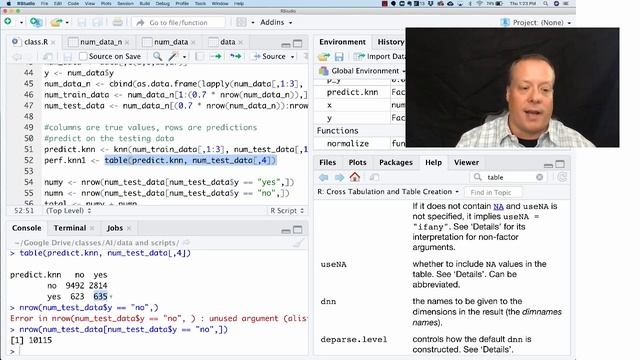Click the Find in Topic field

(494, 192)
